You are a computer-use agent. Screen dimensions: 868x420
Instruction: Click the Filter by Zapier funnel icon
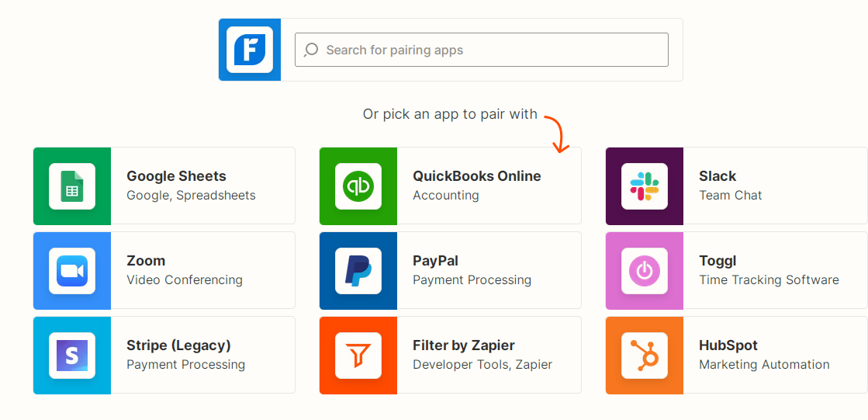click(x=358, y=356)
